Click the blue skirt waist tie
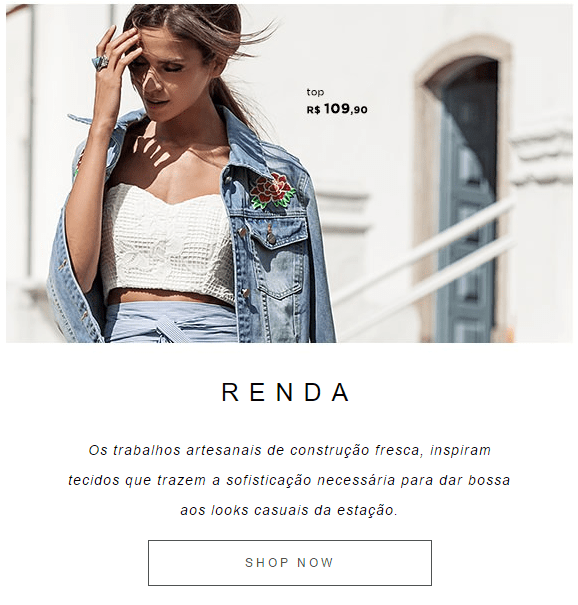This screenshot has width=578, height=605. (x=169, y=330)
